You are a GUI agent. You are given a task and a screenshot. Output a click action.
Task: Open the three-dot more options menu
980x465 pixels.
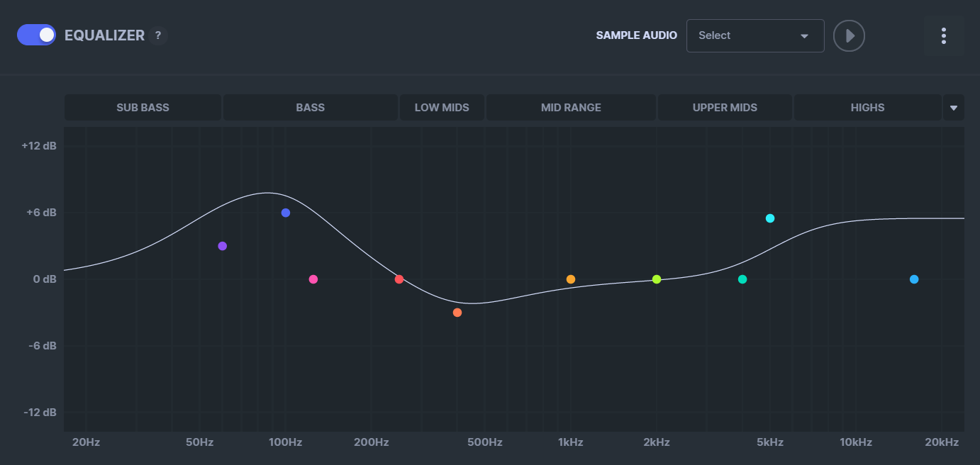coord(943,35)
